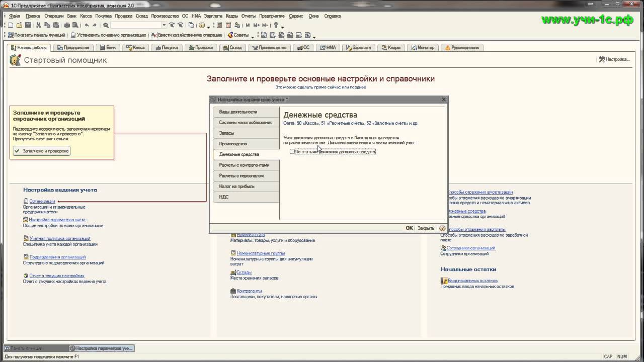Viewport: 644px width, 362px height.
Task: Click the Open file toolbar icon
Action: click(x=19, y=25)
